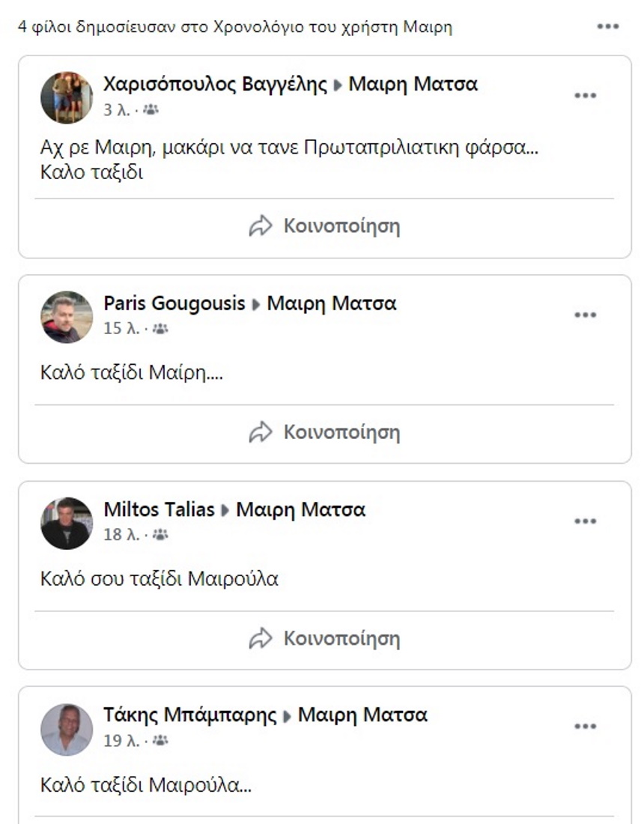
Task: Visit Miltos Talias profile name link
Action: coord(159,510)
